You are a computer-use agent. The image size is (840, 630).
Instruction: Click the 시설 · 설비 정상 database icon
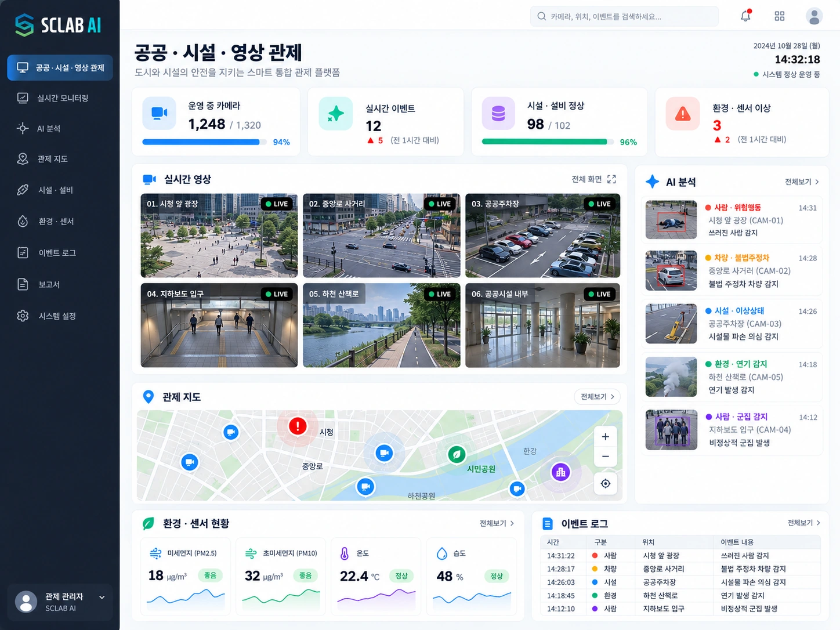click(x=498, y=113)
